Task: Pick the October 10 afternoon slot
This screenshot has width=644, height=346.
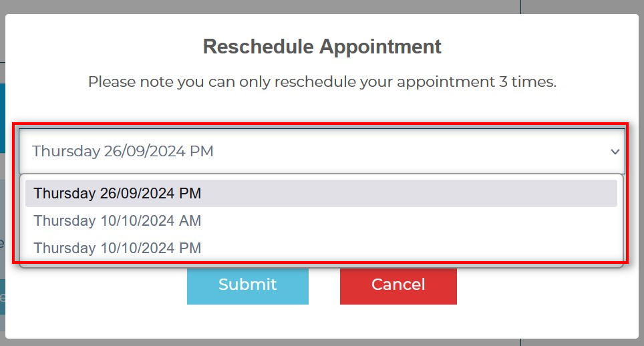Action: [x=118, y=248]
